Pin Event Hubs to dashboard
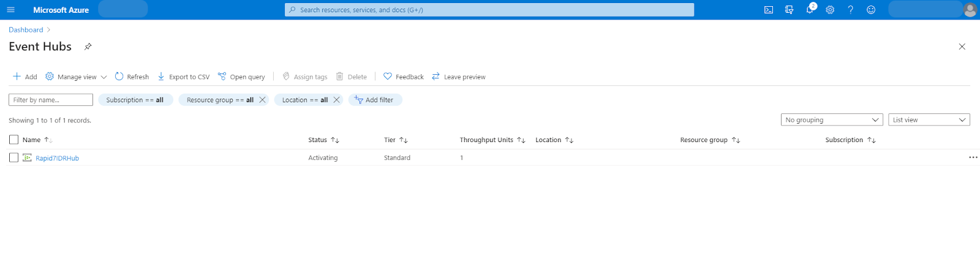 88,47
